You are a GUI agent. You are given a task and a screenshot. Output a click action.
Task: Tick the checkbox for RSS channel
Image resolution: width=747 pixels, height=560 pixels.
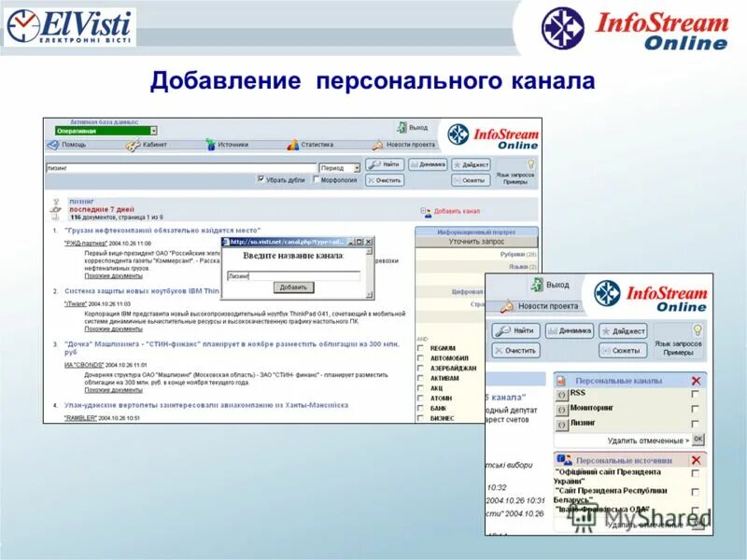695,394
